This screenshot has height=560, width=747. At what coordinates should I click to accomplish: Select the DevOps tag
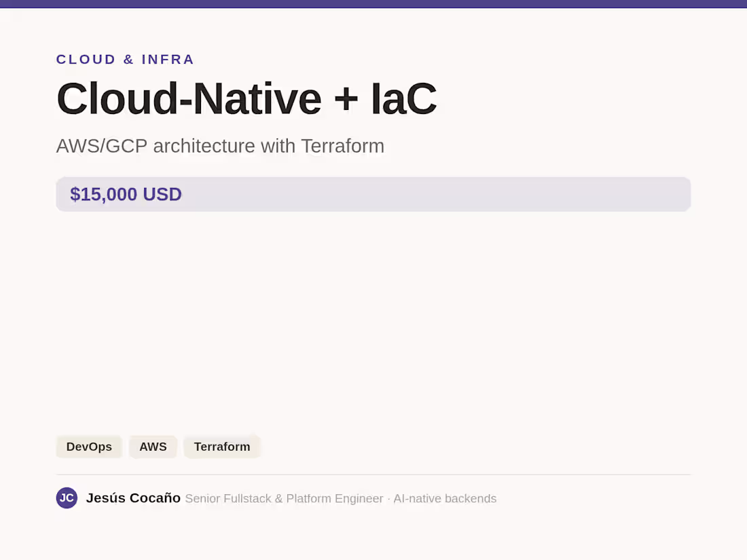point(89,447)
